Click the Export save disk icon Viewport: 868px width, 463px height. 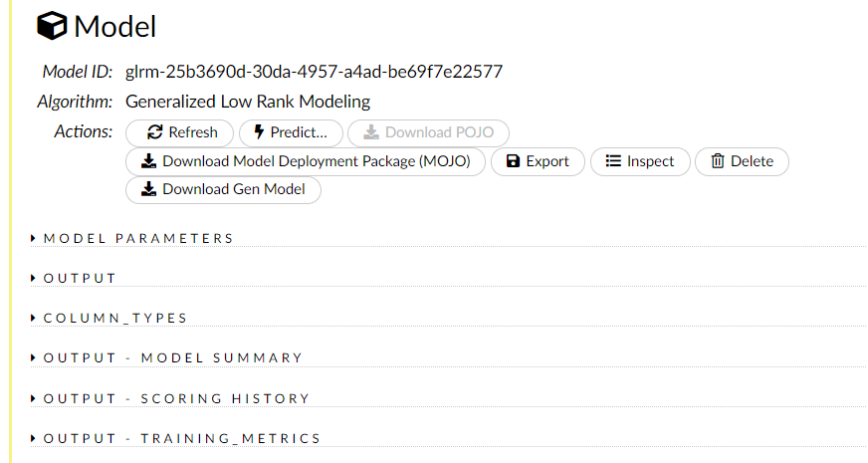(x=514, y=161)
